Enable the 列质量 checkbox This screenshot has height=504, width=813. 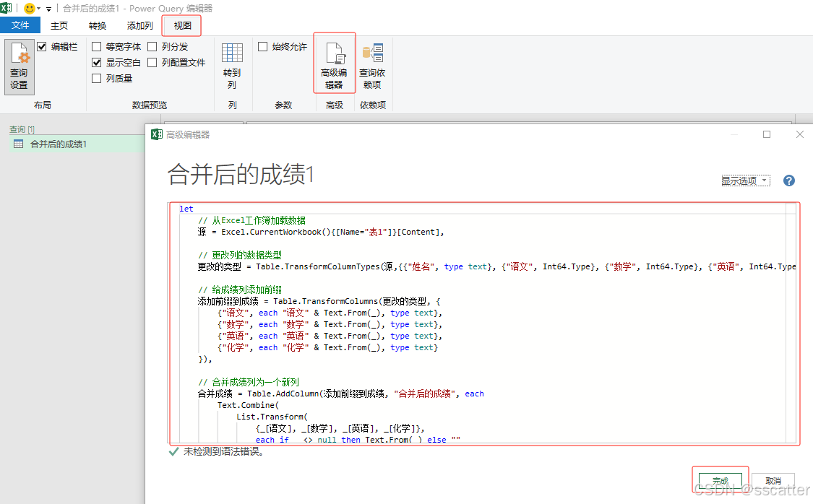click(96, 78)
